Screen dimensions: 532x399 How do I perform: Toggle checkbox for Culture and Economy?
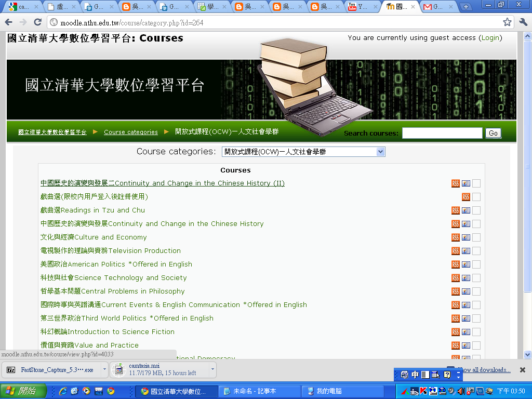(476, 237)
